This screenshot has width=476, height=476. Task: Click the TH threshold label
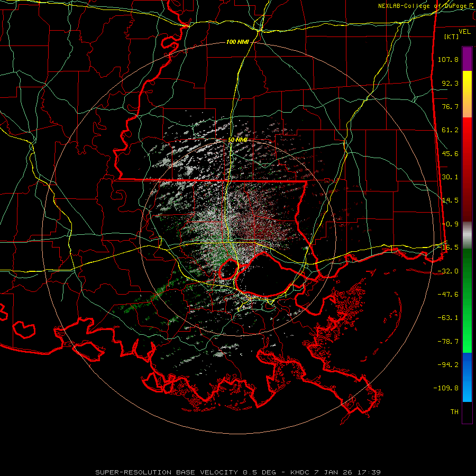point(454,412)
